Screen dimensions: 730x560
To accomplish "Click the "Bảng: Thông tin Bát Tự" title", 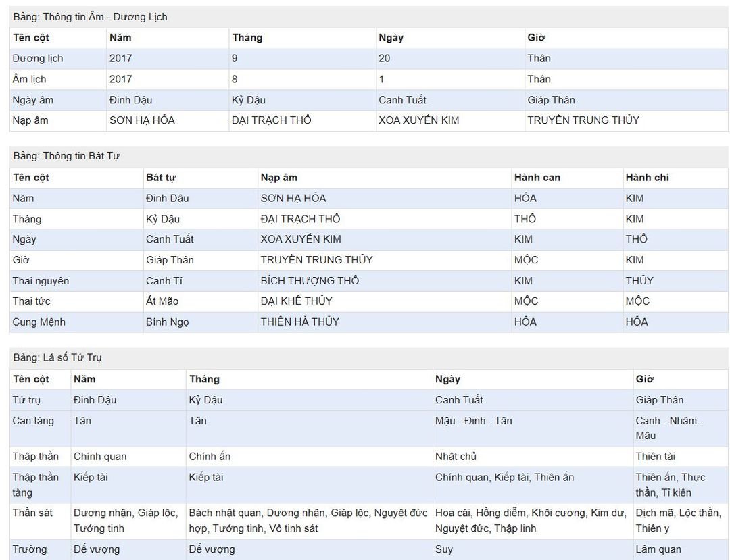I will (x=66, y=156).
